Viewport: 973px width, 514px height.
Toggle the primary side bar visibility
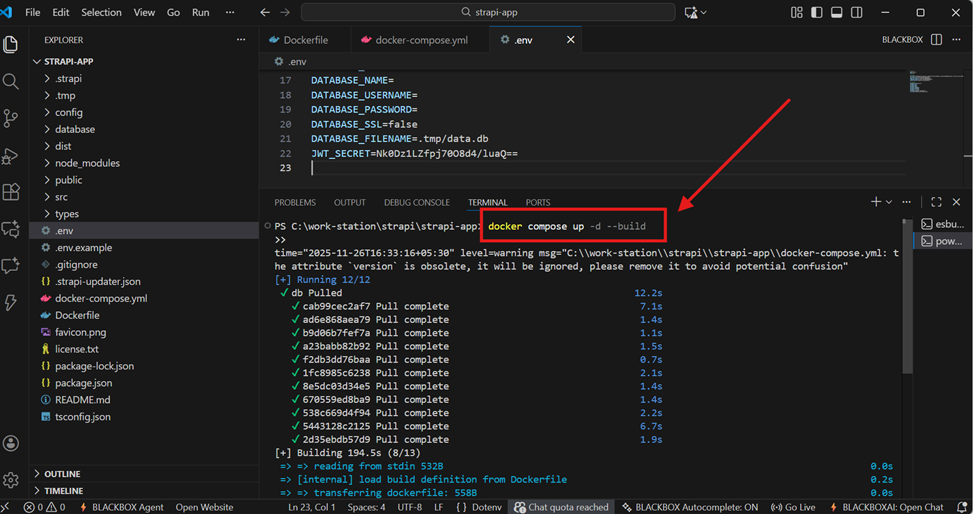[x=817, y=12]
